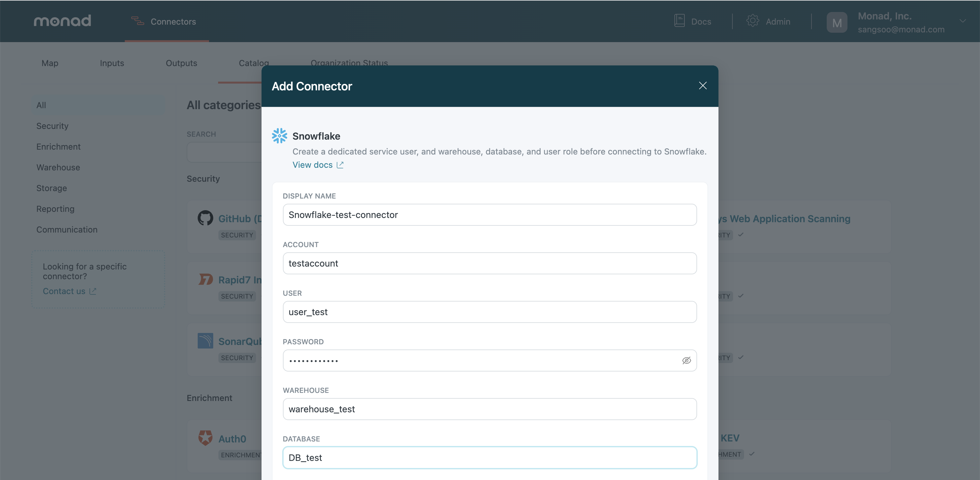Click checkmark beside KEV enrichment tag

[752, 454]
